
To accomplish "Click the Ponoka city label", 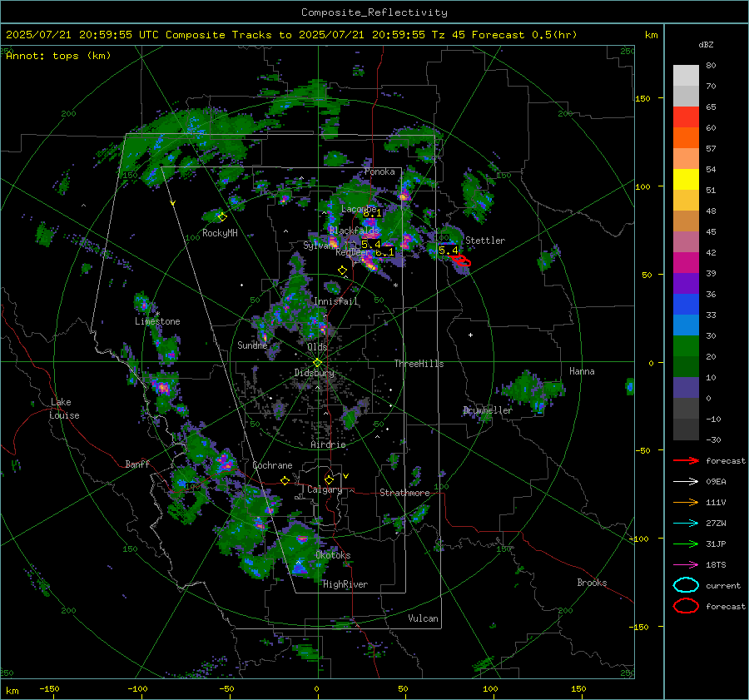I will point(379,171).
